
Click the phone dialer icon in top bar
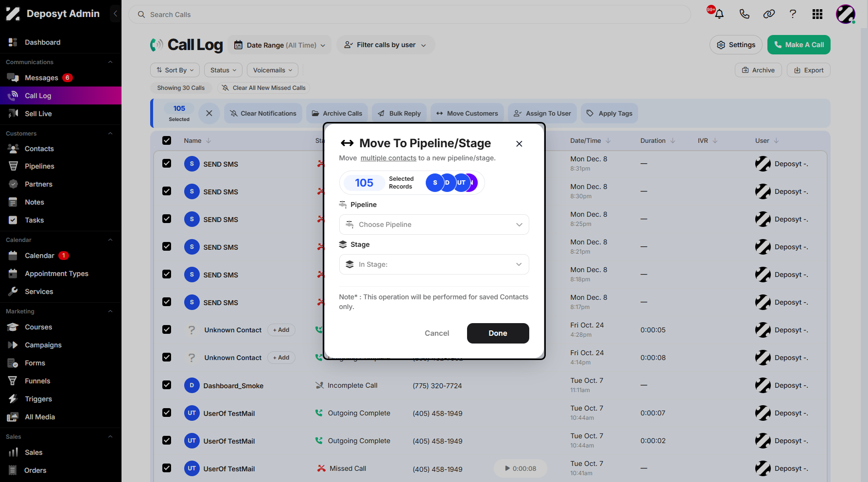click(x=744, y=14)
